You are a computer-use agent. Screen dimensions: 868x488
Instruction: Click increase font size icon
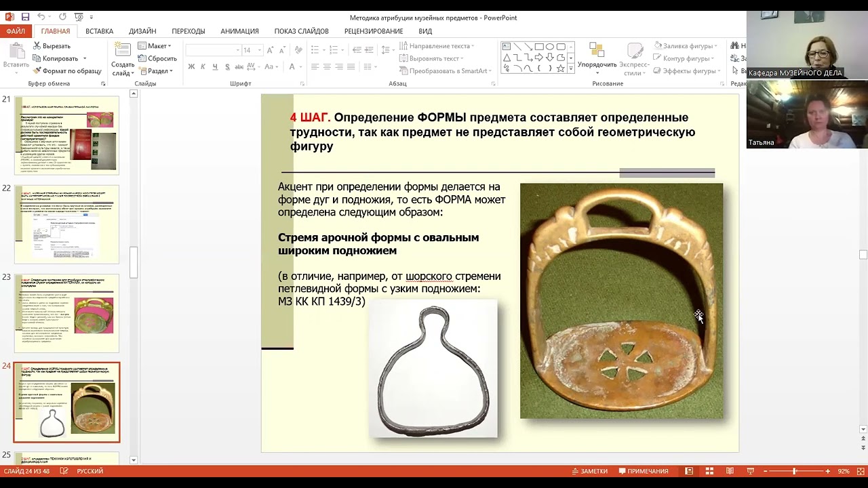(270, 50)
